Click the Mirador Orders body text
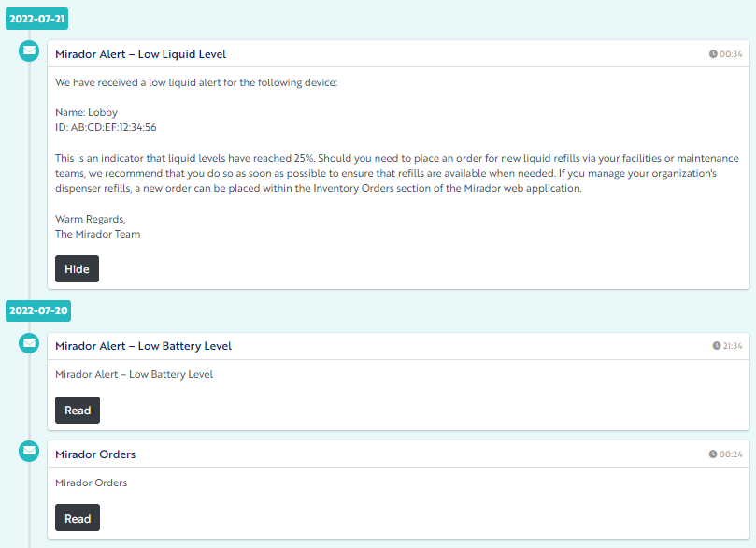Viewport: 756px width, 548px height. [92, 483]
